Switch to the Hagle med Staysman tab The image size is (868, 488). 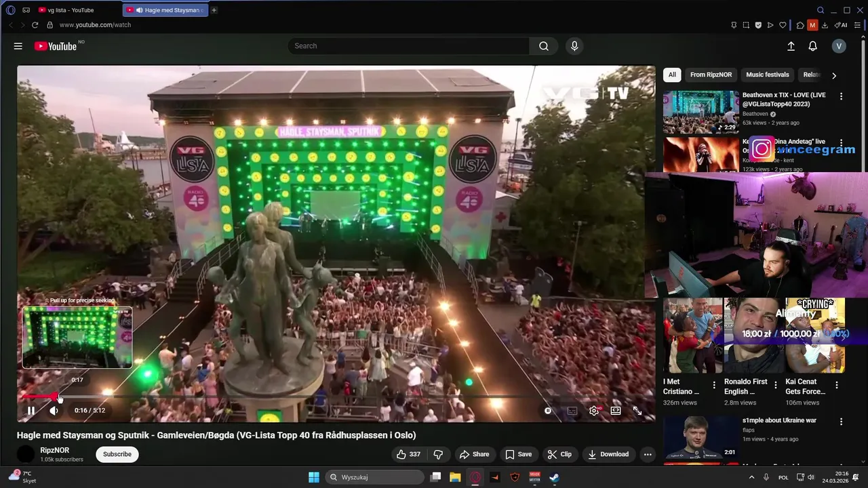(x=165, y=10)
